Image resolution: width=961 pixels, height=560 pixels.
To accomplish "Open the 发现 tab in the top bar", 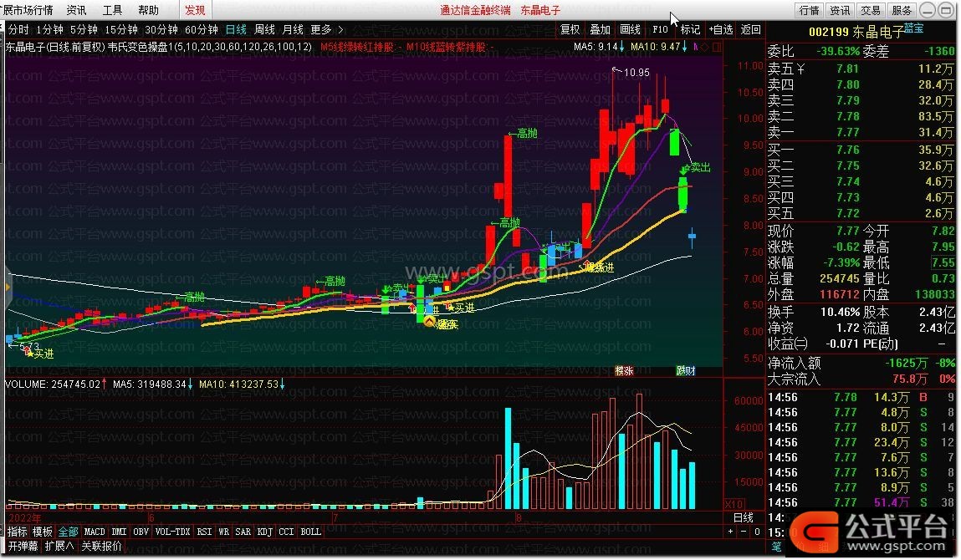I will (196, 10).
